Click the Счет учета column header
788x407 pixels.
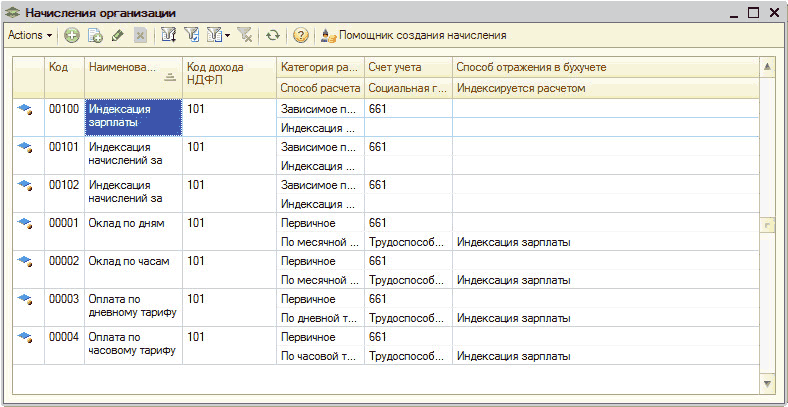395,67
